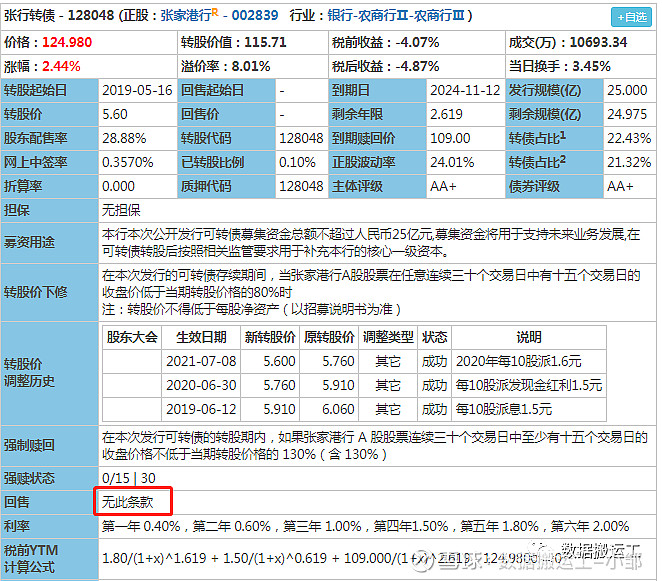Open the stock code 002839 link

(x=255, y=16)
